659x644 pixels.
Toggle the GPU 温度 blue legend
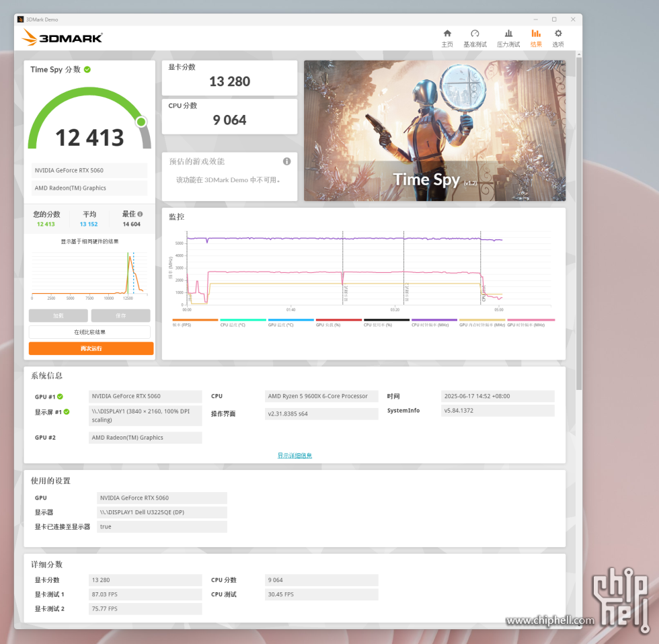tap(290, 322)
